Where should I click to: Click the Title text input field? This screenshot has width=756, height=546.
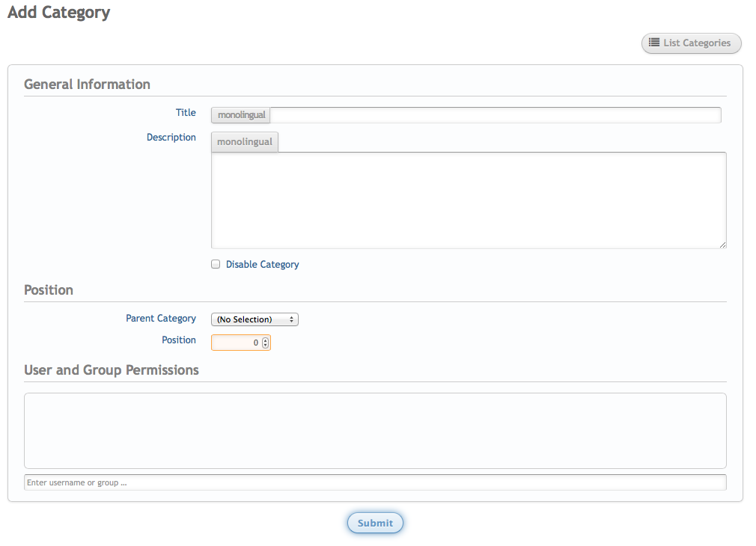click(x=495, y=115)
